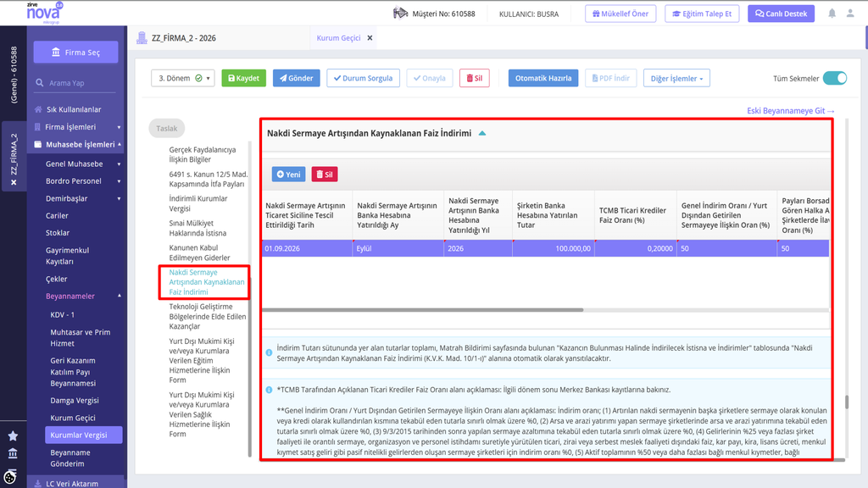868x488 pixels.
Task: Open Diğer İşlemler dropdown
Action: 676,78
